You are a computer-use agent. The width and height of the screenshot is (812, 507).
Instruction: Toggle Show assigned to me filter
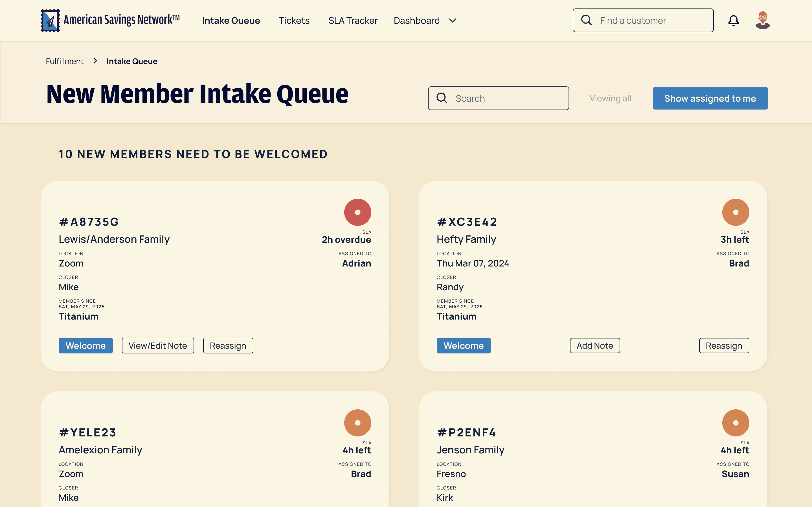(x=710, y=98)
